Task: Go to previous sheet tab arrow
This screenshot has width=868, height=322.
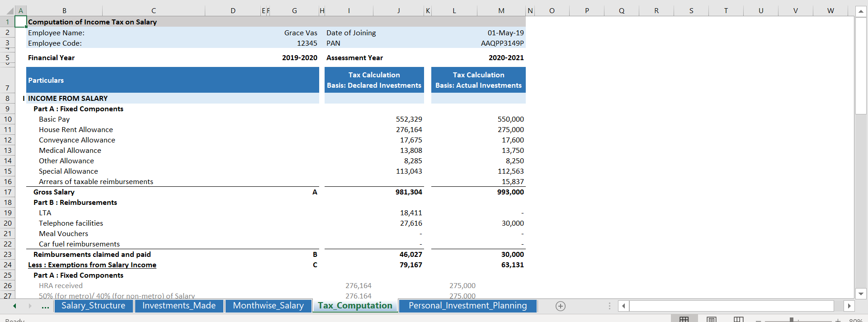Action: pos(15,306)
